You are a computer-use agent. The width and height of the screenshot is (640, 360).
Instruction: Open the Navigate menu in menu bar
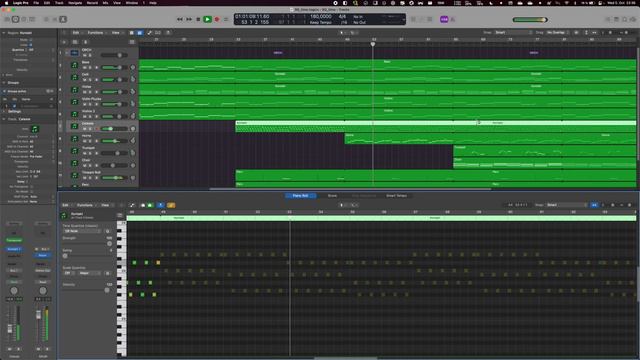click(75, 3)
